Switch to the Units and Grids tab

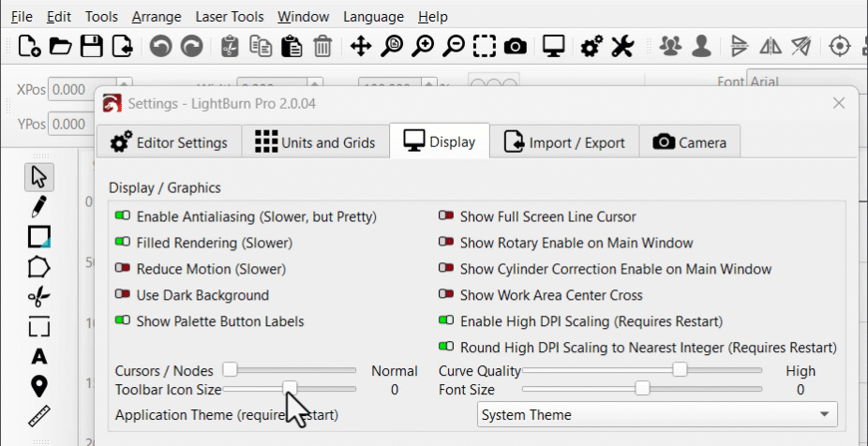(315, 142)
